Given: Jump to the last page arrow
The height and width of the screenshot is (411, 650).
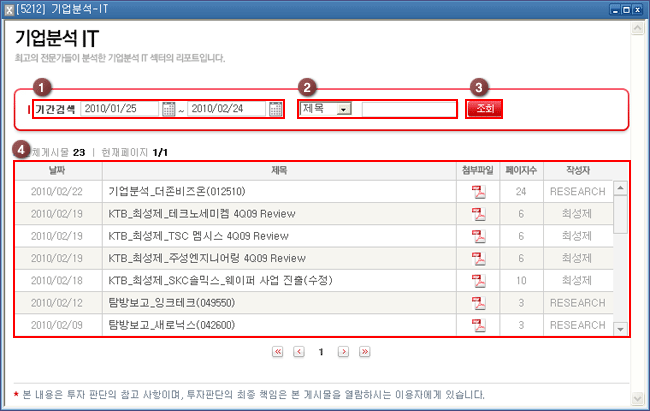Looking at the screenshot, I should pos(364,352).
